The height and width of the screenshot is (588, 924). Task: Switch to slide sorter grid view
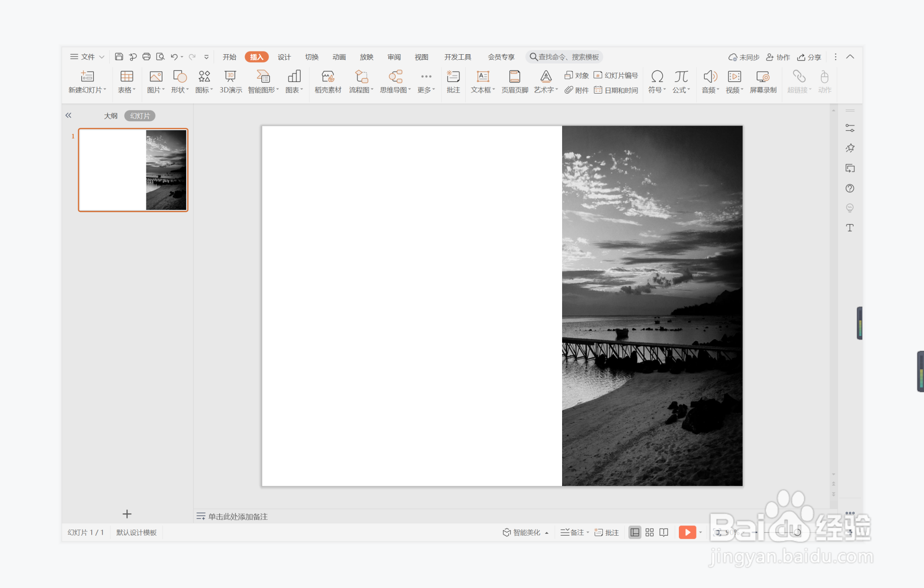click(649, 532)
